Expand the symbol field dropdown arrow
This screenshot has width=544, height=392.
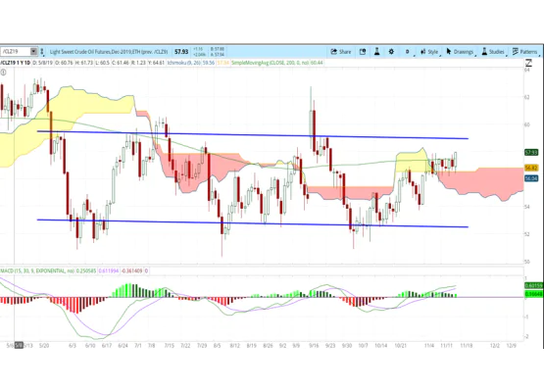tap(33, 52)
